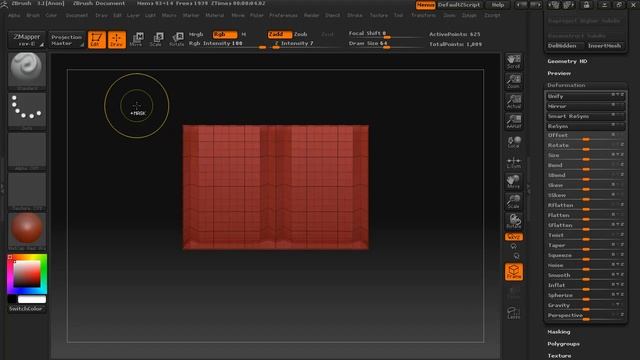Expand the Masking section
The width and height of the screenshot is (640, 360).
coord(559,332)
